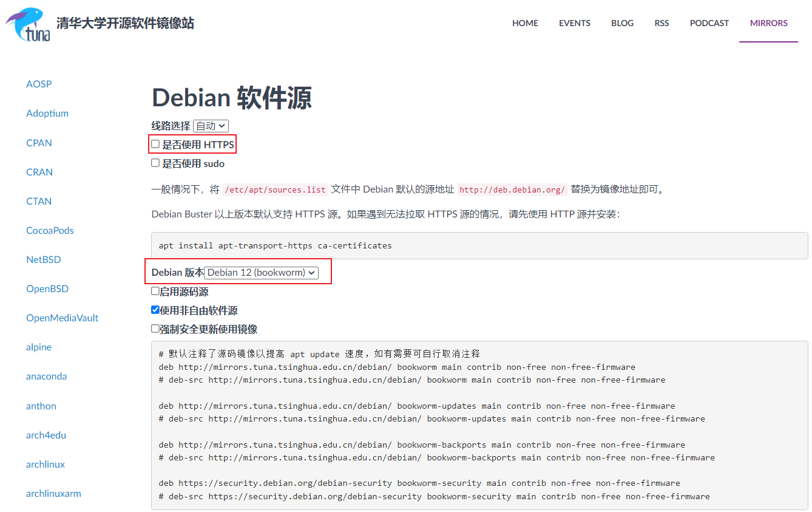
Task: Click the /etc/apt/sources.list inline code
Action: [276, 189]
